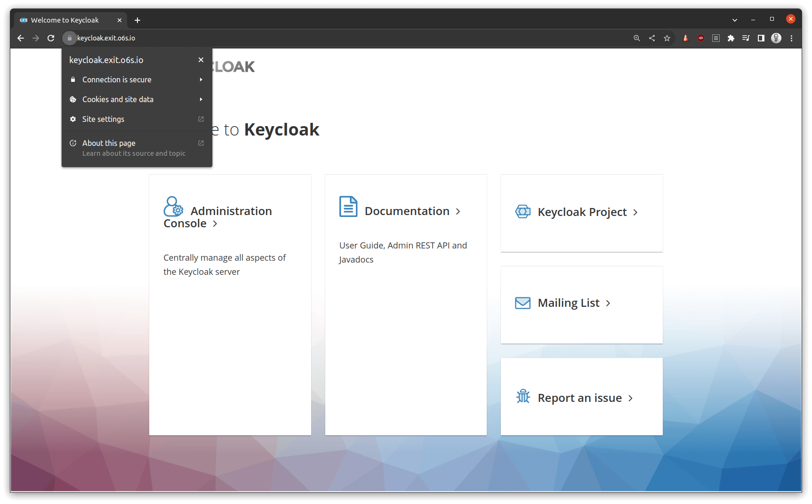Click the browser forward arrow
This screenshot has width=812, height=504.
click(36, 38)
